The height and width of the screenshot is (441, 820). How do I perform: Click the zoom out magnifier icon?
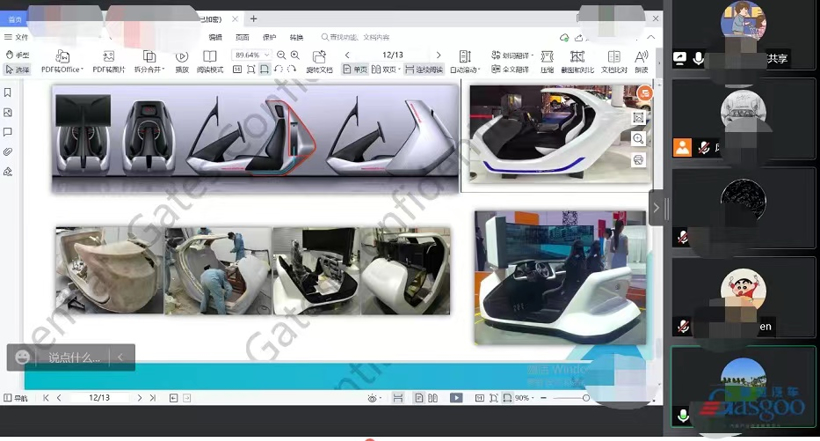click(281, 55)
